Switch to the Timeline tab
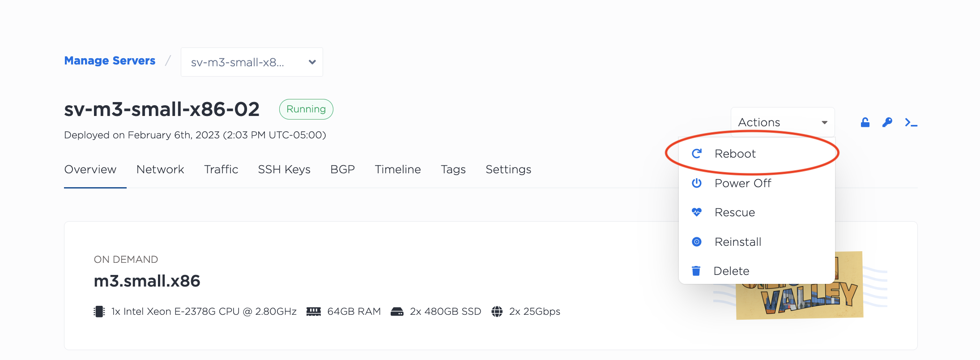980x360 pixels. 398,169
